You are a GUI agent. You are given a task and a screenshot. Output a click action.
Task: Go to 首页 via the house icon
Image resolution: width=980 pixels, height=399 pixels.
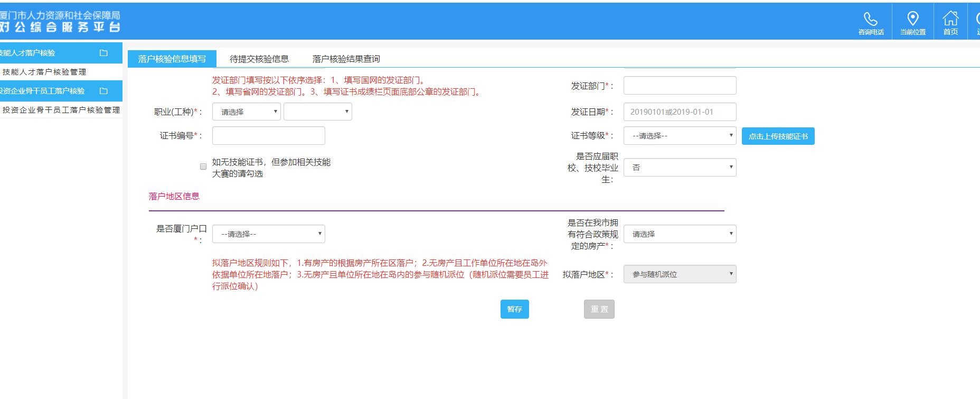pyautogui.click(x=950, y=18)
